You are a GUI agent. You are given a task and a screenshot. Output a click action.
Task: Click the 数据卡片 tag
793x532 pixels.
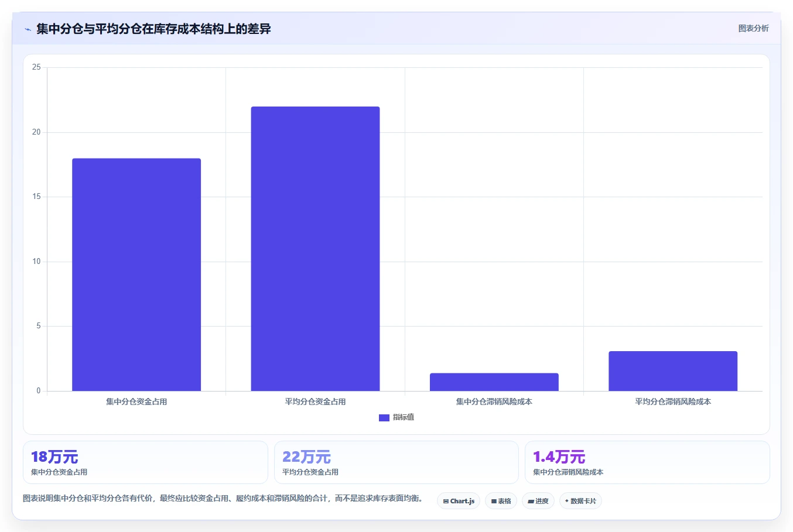580,501
